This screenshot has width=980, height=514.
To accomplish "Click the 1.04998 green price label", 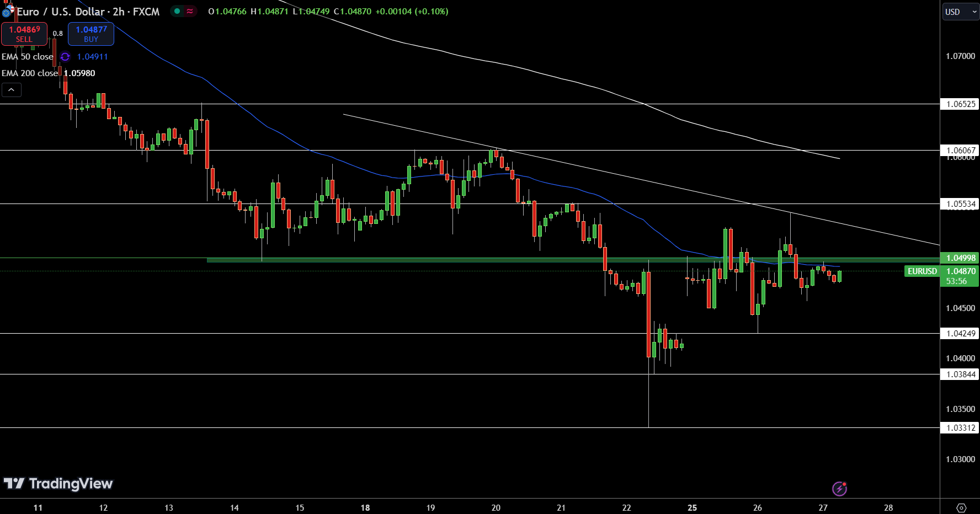I will click(x=961, y=258).
